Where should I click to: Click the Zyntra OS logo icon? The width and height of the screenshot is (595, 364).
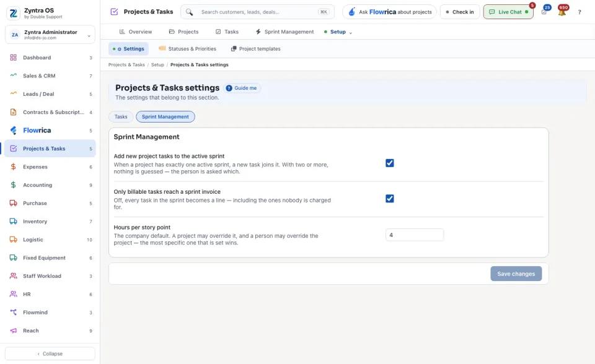[x=13, y=13]
